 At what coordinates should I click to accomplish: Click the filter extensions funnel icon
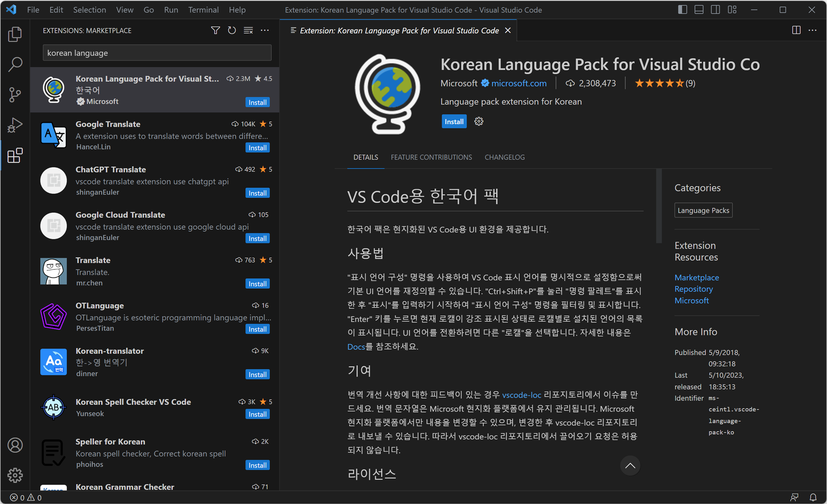pyautogui.click(x=215, y=31)
